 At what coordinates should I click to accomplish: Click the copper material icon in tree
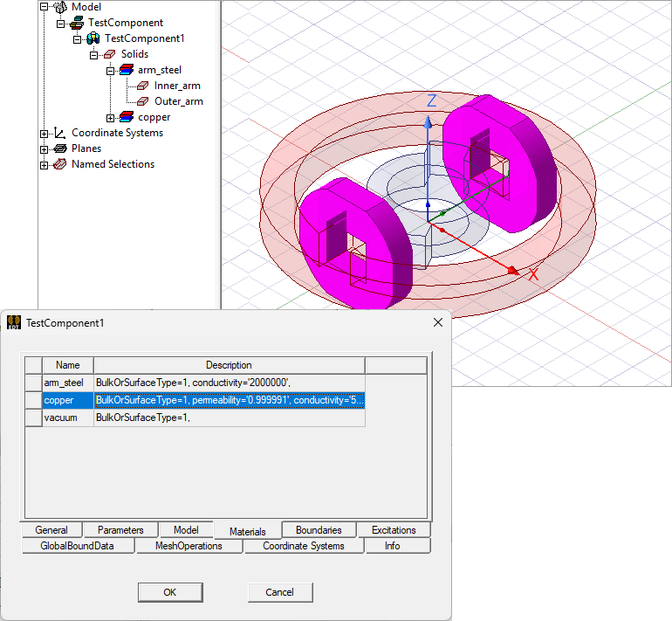(127, 117)
